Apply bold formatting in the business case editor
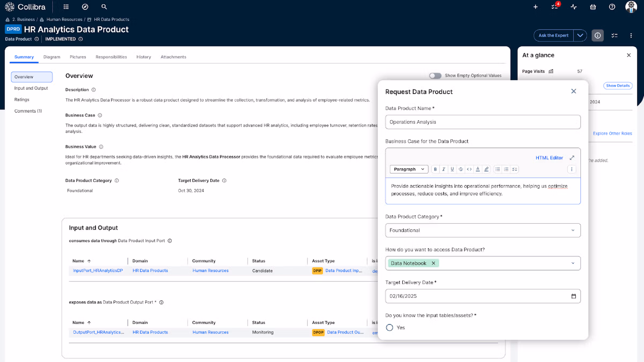 435,169
